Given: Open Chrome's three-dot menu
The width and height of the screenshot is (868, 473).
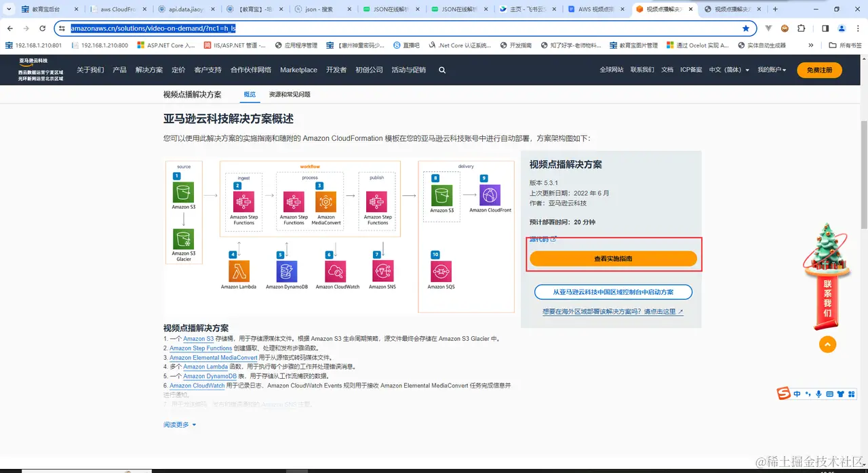Looking at the screenshot, I should [x=858, y=28].
